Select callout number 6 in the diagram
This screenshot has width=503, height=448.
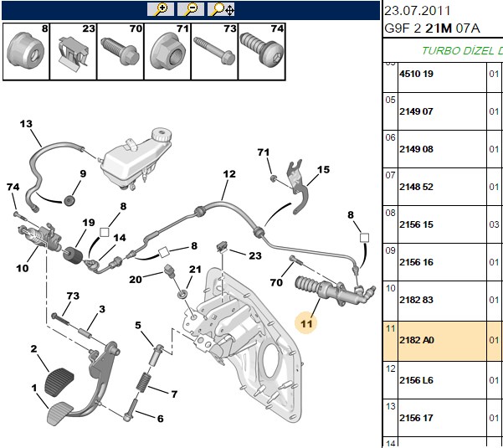[160, 419]
